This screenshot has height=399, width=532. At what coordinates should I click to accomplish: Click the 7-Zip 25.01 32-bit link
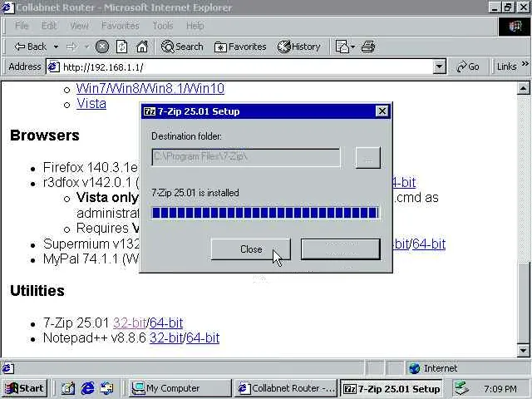(x=130, y=323)
